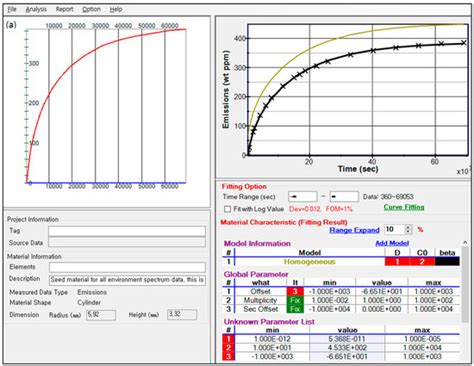Image resolution: width=474 pixels, height=366 pixels.
Task: Select unknown parameter row 1 red cell
Action: click(228, 339)
